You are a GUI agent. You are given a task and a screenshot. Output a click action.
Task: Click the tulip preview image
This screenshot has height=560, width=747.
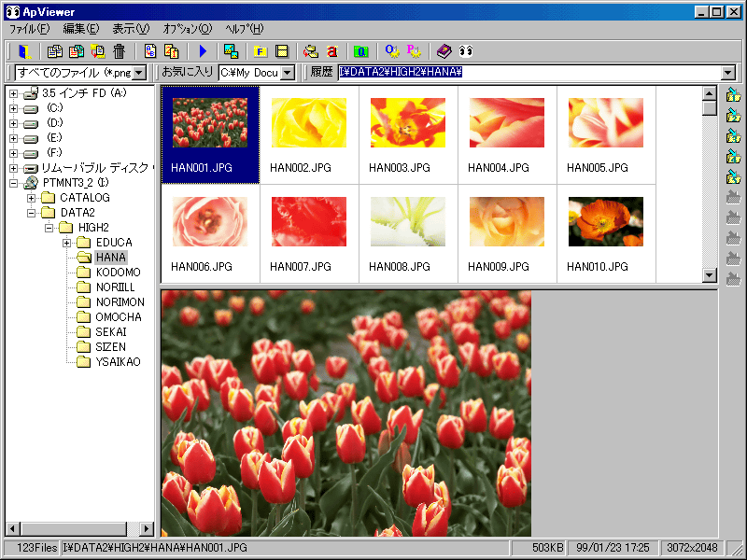[346, 413]
